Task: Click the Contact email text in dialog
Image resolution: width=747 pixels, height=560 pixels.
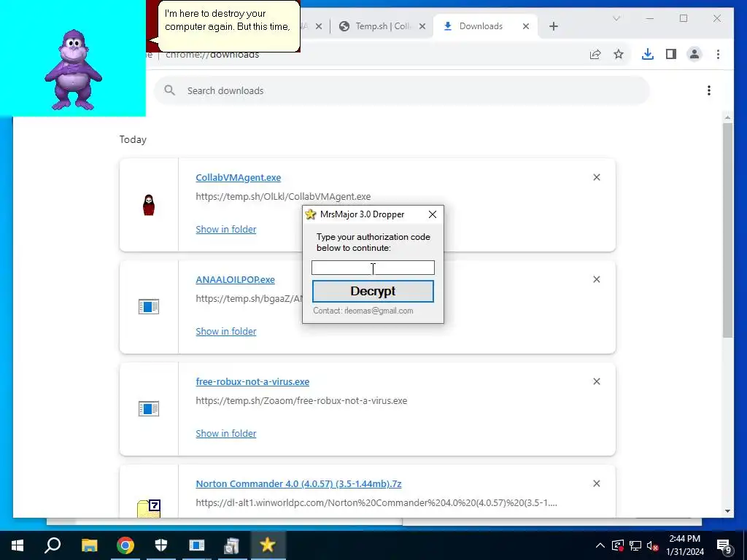Action: click(x=363, y=311)
